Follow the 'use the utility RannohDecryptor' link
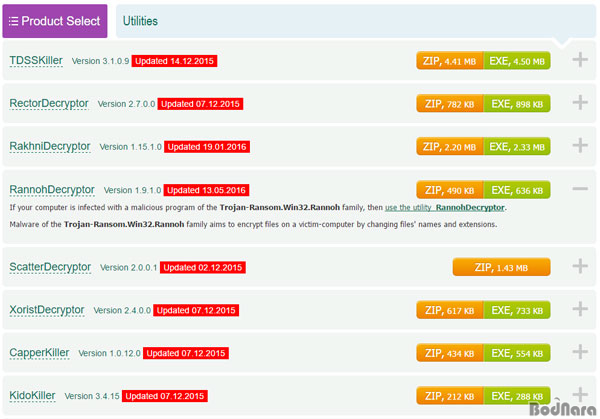 click(x=445, y=207)
